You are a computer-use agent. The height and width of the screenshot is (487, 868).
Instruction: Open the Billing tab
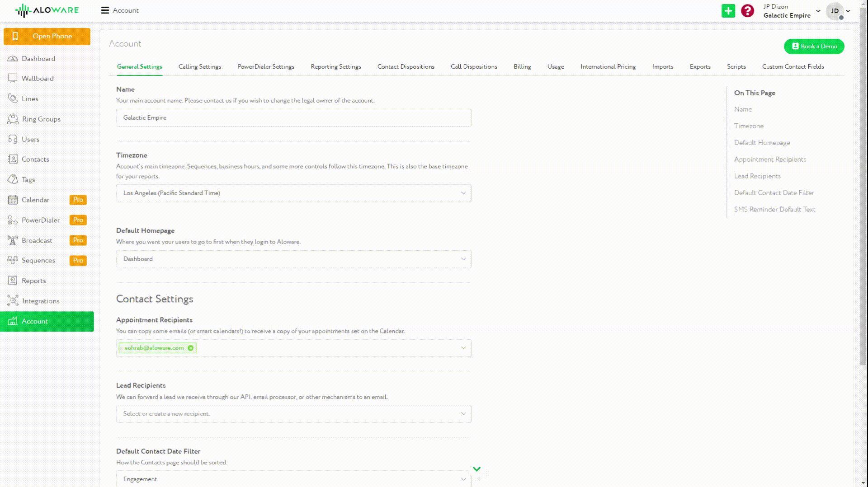click(522, 67)
